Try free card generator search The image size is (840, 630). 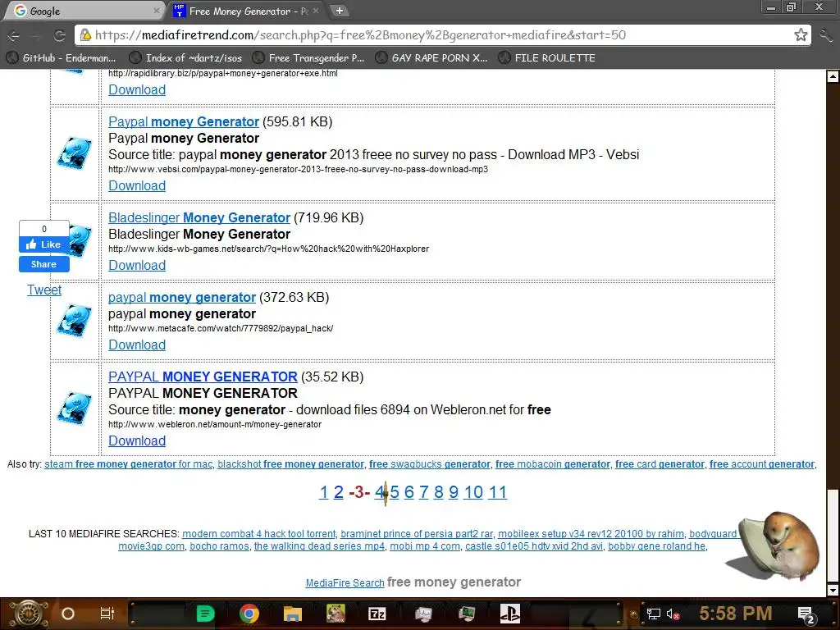tap(660, 464)
